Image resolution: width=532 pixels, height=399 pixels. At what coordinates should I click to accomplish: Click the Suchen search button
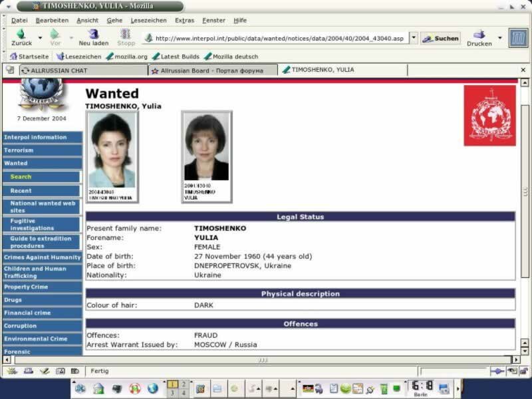(440, 39)
